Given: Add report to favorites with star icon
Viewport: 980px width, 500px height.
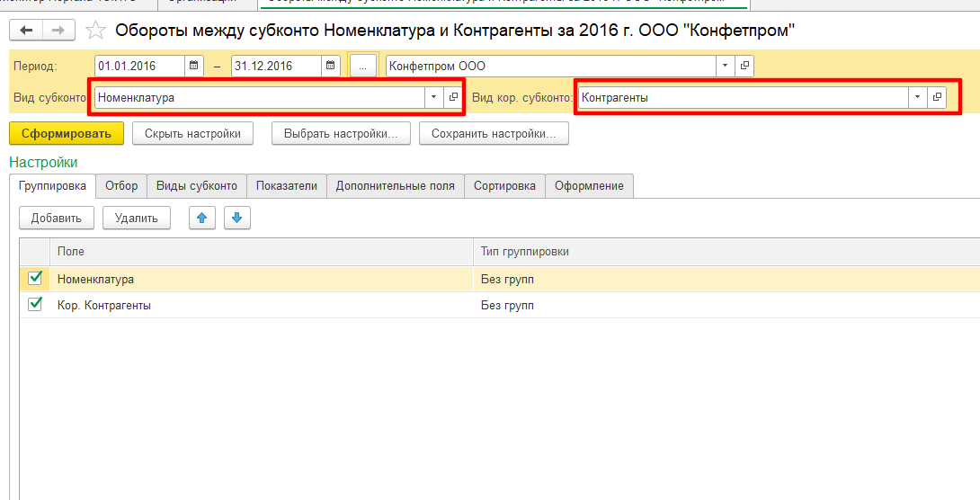Looking at the screenshot, I should [x=95, y=31].
